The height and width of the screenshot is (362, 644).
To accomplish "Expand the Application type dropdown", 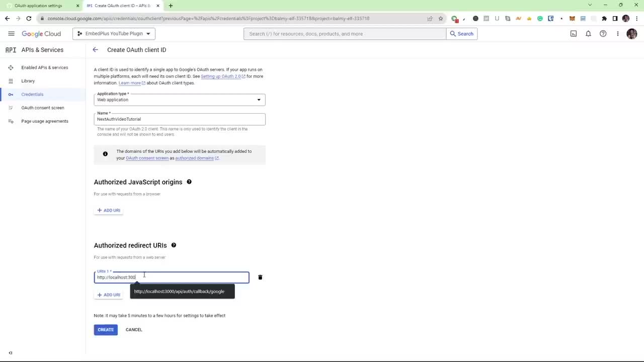I will coord(180,100).
